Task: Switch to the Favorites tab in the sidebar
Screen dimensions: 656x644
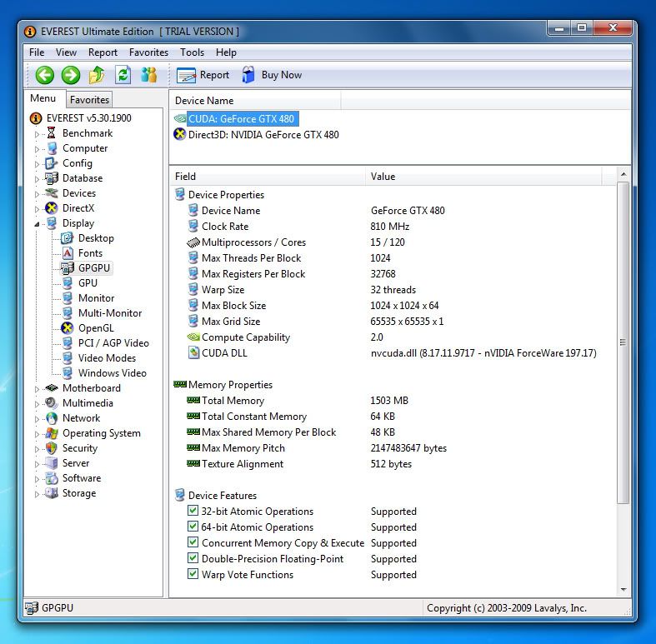Action: pos(89,99)
